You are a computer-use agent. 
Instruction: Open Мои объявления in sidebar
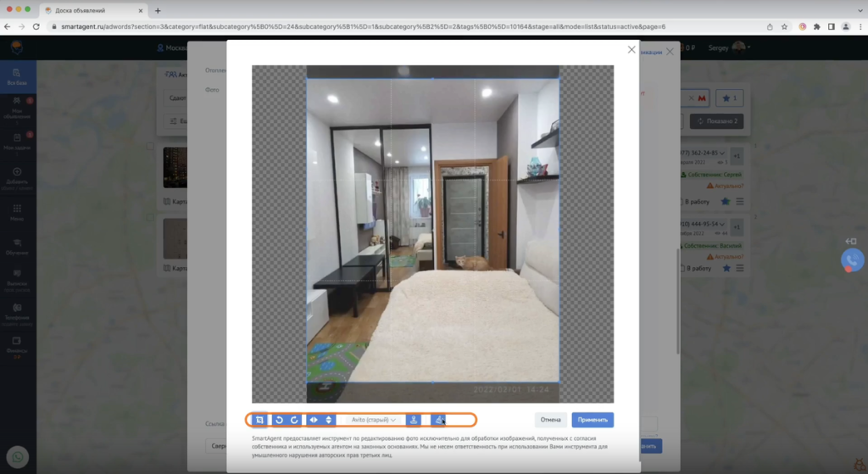pos(17,108)
